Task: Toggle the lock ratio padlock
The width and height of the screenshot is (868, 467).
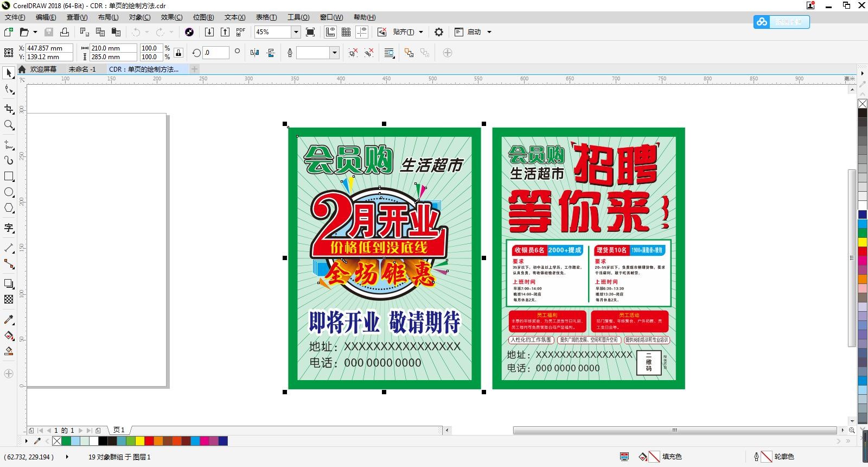Action: point(178,53)
